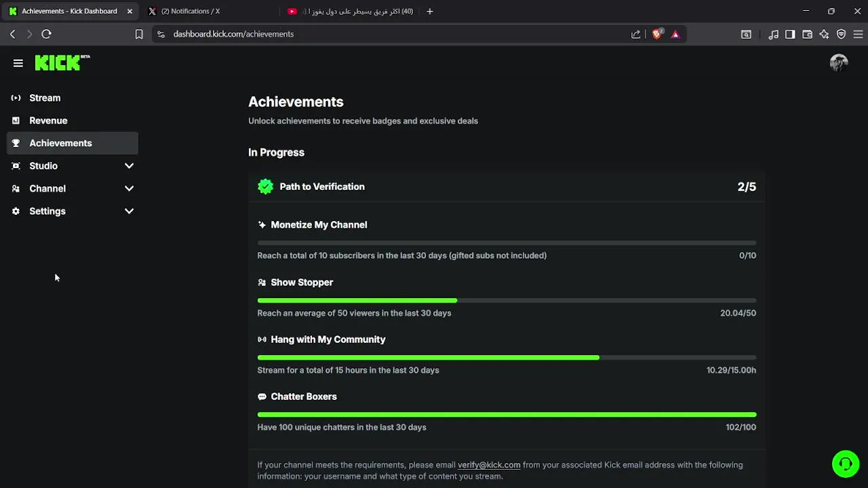Image resolution: width=868 pixels, height=488 pixels.
Task: Click the Channel icon in sidebar
Action: tap(16, 188)
